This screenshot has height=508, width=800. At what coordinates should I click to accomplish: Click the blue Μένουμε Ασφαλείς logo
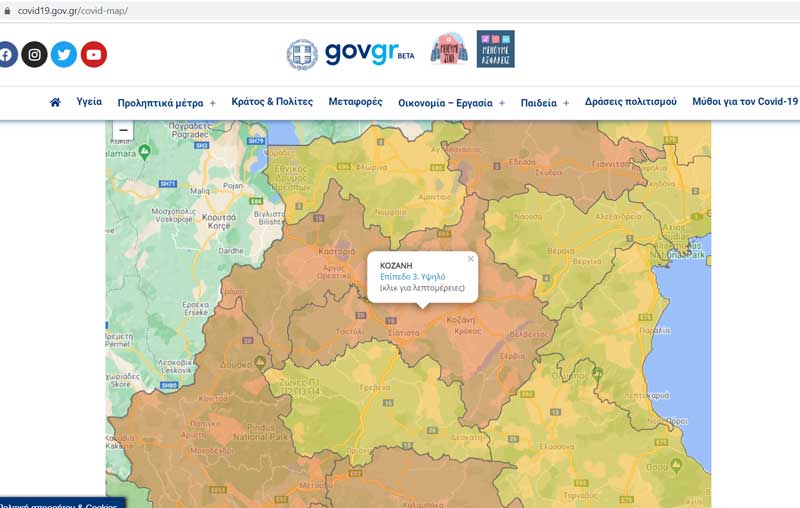pos(495,49)
